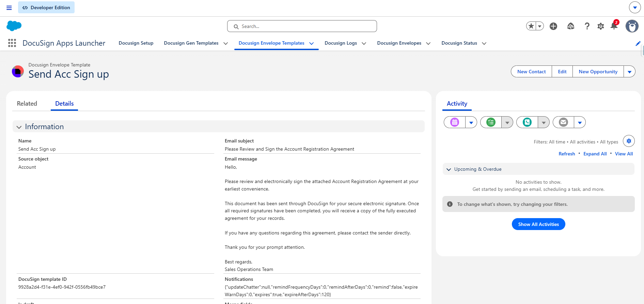Click the Email subject value text
Screen dimensions: 644x304
[x=289, y=149]
